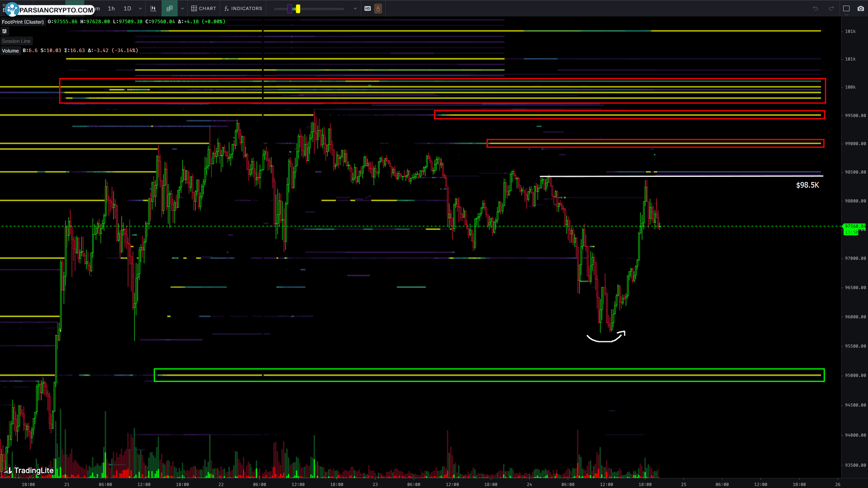Click the TradingLite logo

click(x=29, y=471)
